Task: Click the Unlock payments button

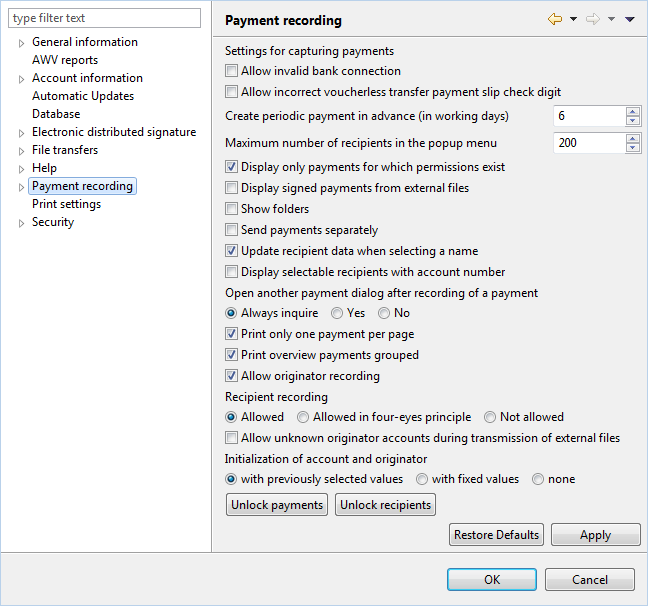Action: coord(277,505)
